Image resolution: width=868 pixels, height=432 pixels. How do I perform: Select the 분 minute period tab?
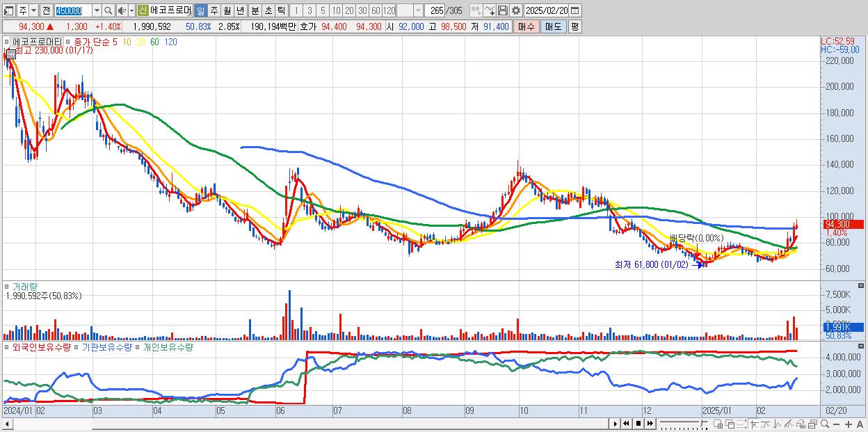(x=255, y=10)
